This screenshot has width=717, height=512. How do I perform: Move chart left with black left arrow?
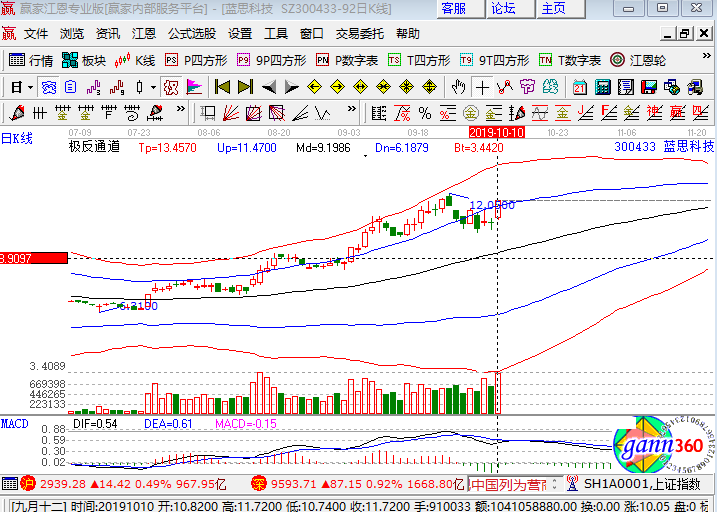268,87
